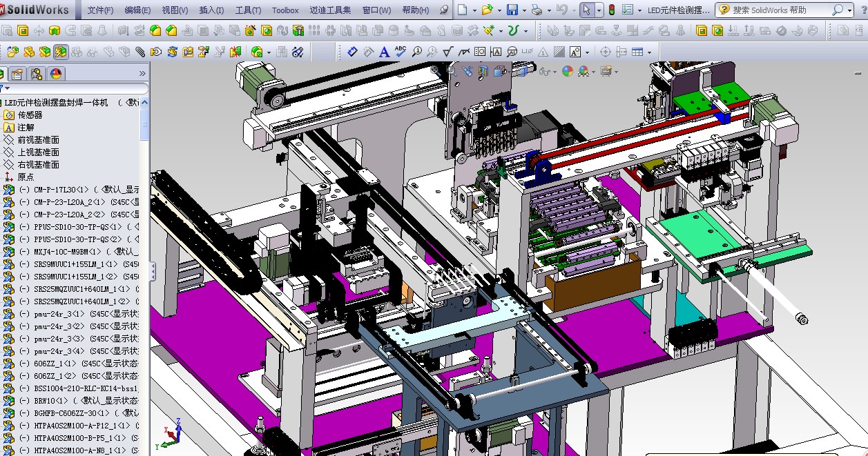Open the 迈迪工具集 menu
The image size is (868, 456).
coord(330,10)
